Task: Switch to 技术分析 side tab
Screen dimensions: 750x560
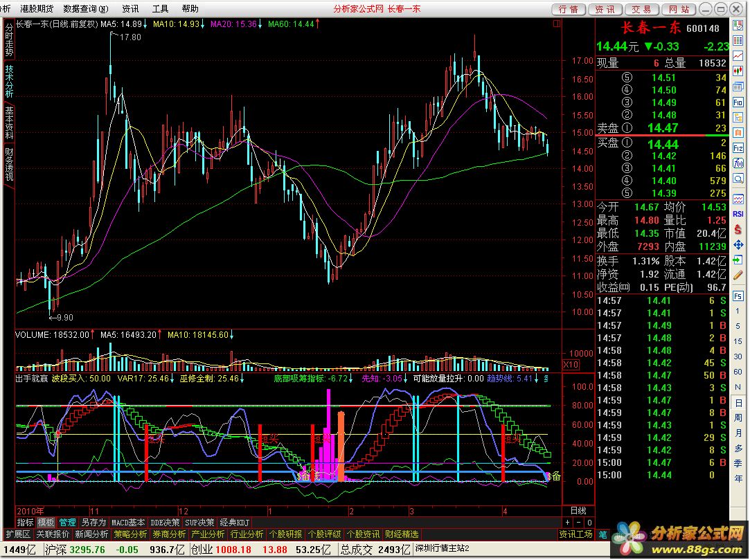Action: (x=9, y=81)
